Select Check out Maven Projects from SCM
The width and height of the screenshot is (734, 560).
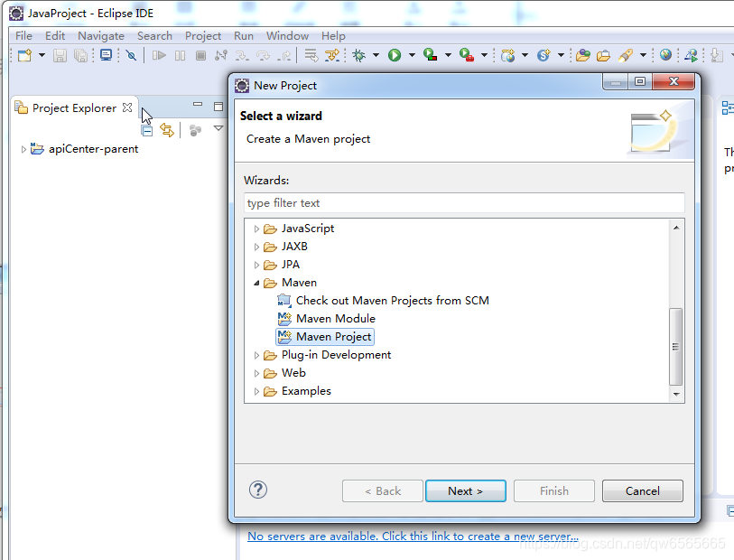pyautogui.click(x=392, y=300)
